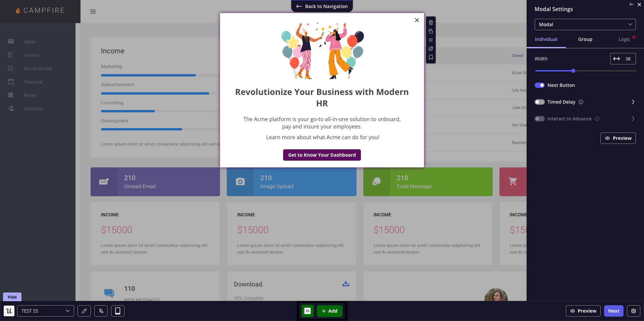Image resolution: width=644 pixels, height=321 pixels.
Task: Adjust the modal Width slider handle
Action: point(573,71)
